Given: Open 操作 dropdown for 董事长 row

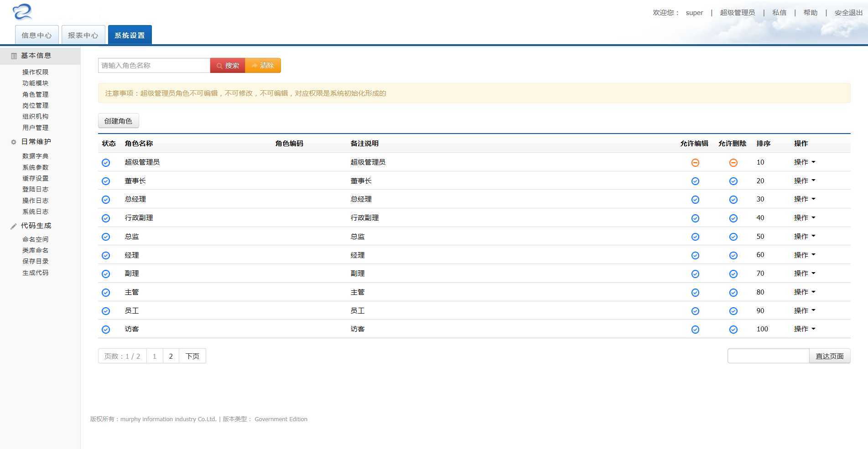Looking at the screenshot, I should click(805, 181).
